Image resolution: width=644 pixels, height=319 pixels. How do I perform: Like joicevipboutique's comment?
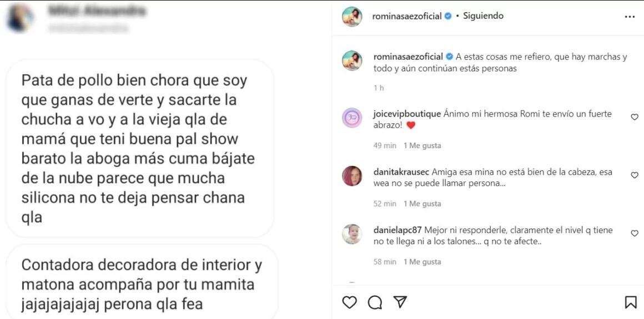click(x=635, y=117)
